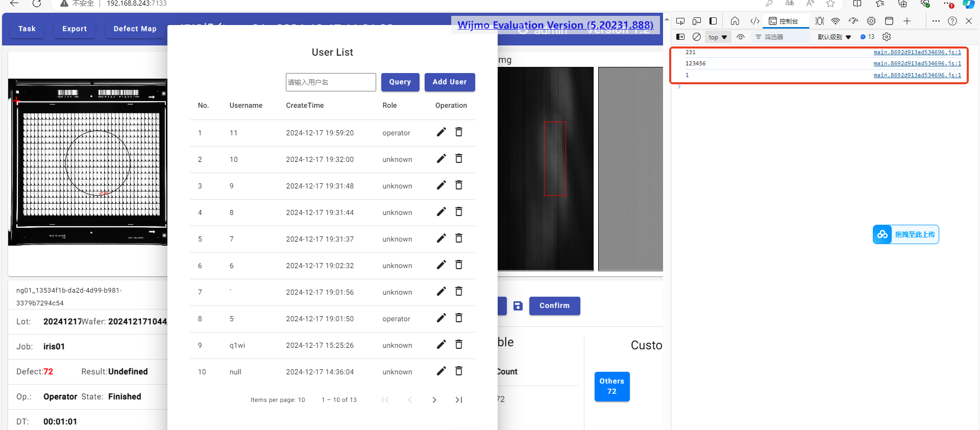The image size is (980, 430).
Task: Edit user 8 created at 19:31:44
Action: point(442,212)
